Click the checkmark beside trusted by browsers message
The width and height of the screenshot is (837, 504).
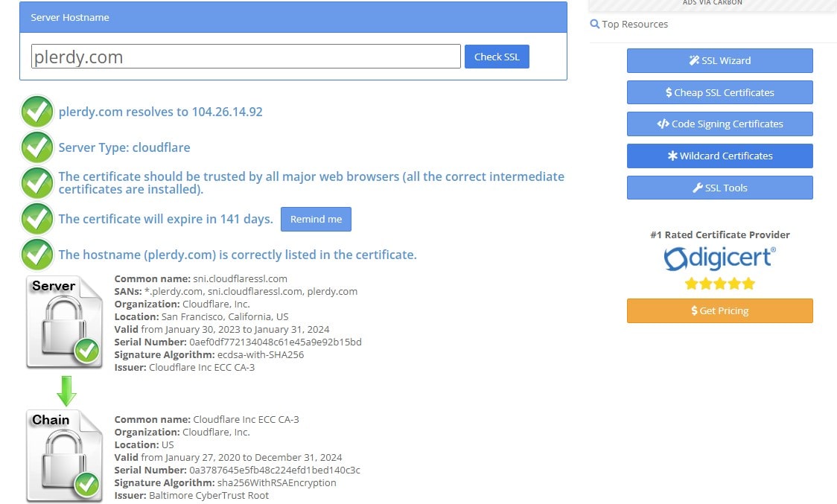(x=36, y=183)
